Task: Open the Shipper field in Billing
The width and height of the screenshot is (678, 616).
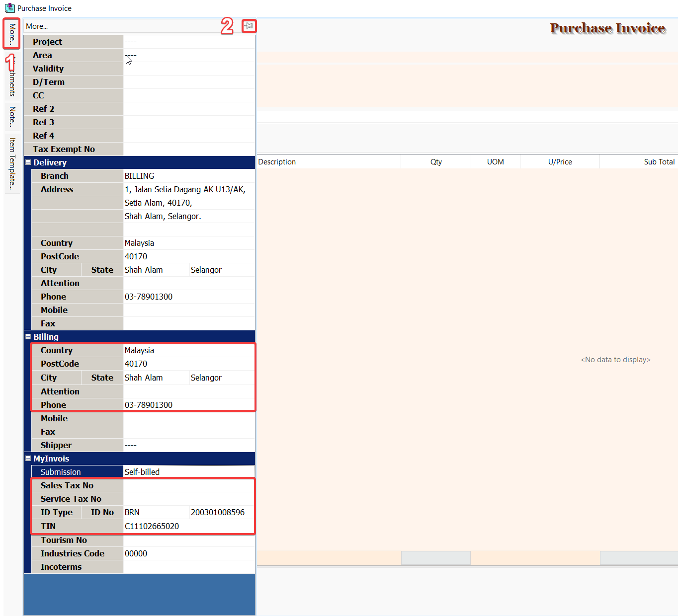Action: pyautogui.click(x=189, y=445)
